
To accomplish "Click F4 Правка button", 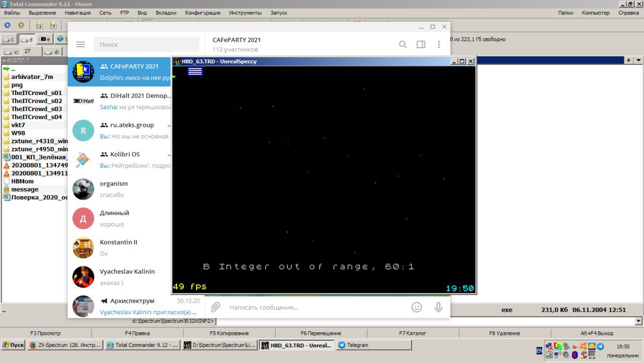I will pyautogui.click(x=137, y=333).
